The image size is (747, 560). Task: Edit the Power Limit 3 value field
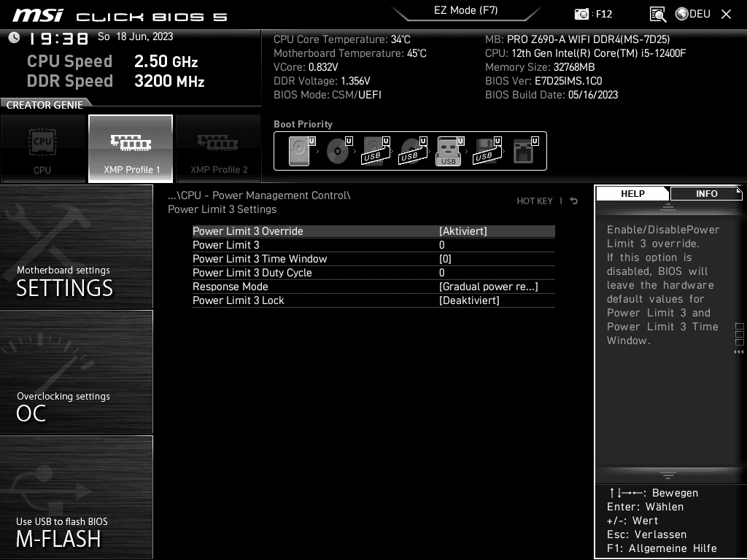(x=441, y=245)
